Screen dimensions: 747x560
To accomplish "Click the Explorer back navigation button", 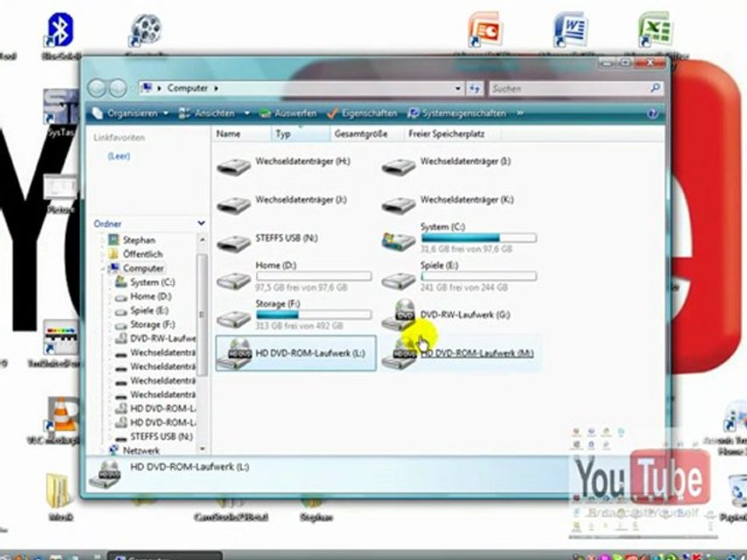I will (x=97, y=88).
